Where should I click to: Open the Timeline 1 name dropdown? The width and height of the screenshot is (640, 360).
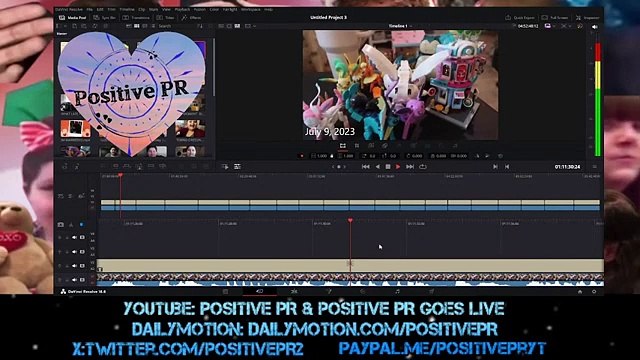[400, 26]
